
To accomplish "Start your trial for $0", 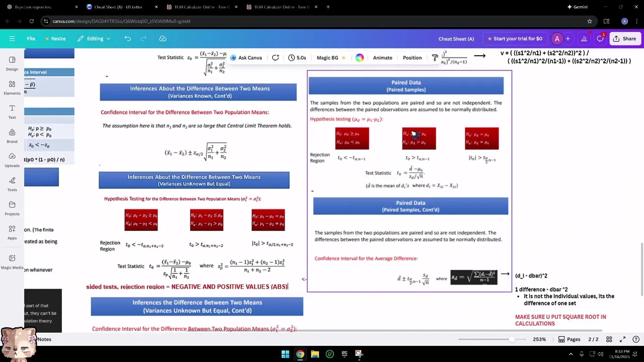I will click(x=515, y=39).
